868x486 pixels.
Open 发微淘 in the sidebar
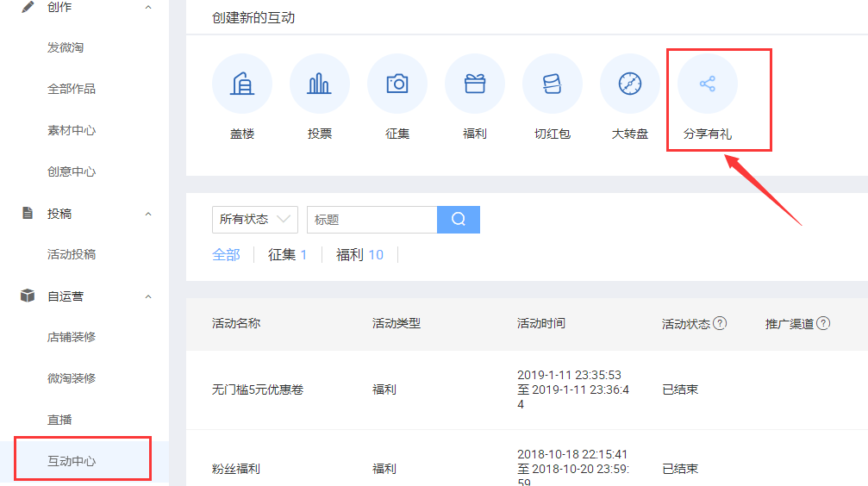point(66,47)
